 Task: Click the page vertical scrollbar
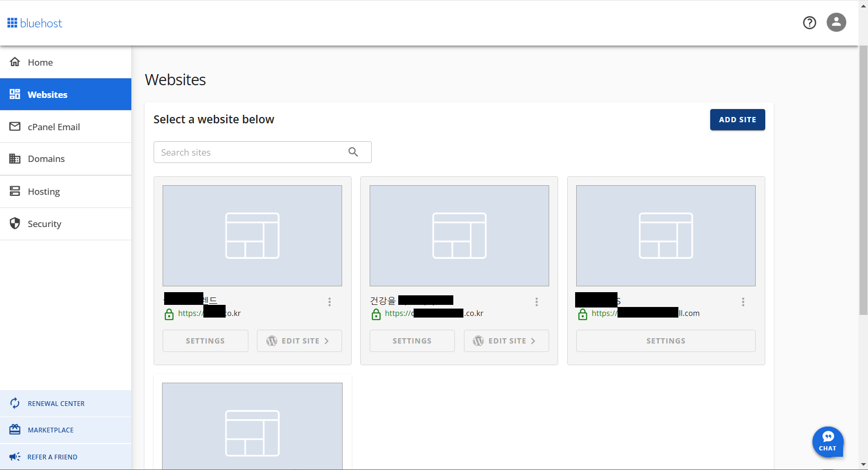863,180
